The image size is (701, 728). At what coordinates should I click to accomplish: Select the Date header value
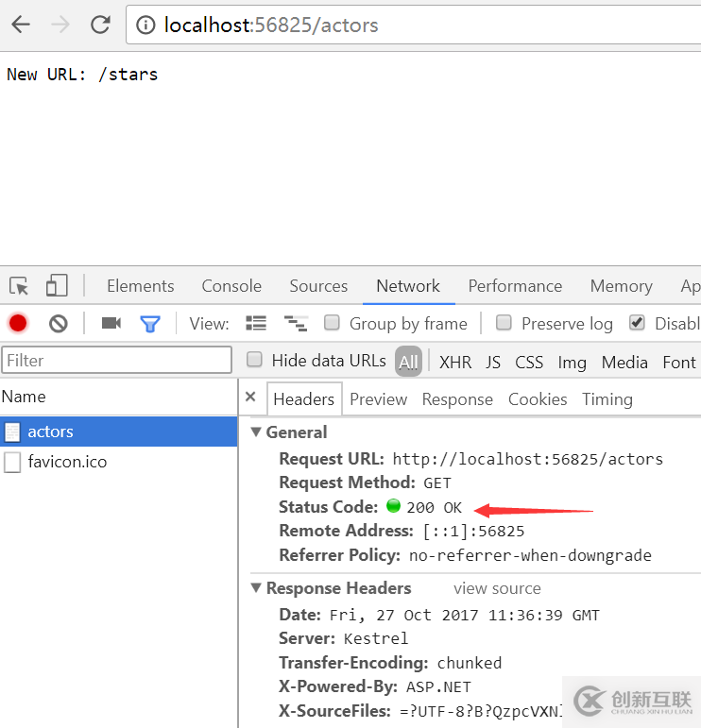click(x=465, y=616)
